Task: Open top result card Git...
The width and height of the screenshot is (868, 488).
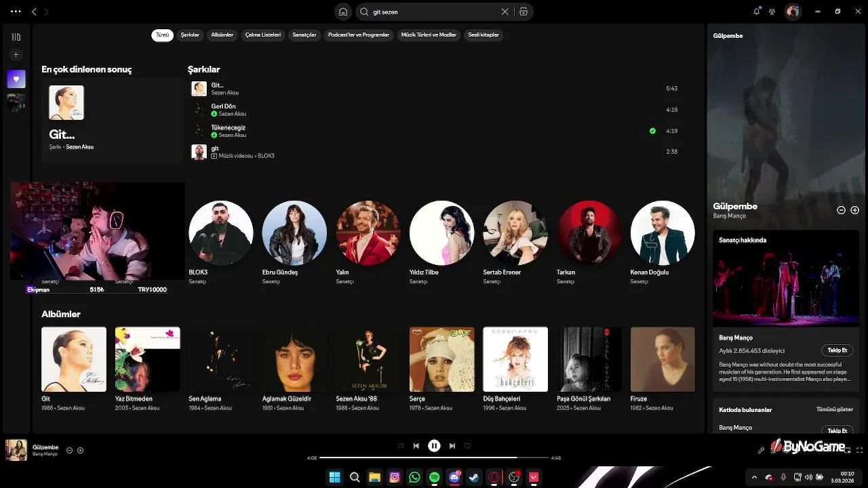Action: pos(112,119)
